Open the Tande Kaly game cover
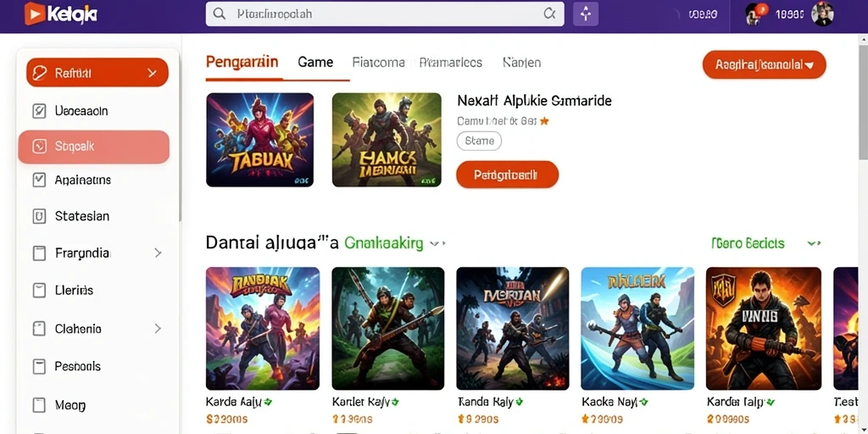The height and width of the screenshot is (434, 868). coord(513,329)
